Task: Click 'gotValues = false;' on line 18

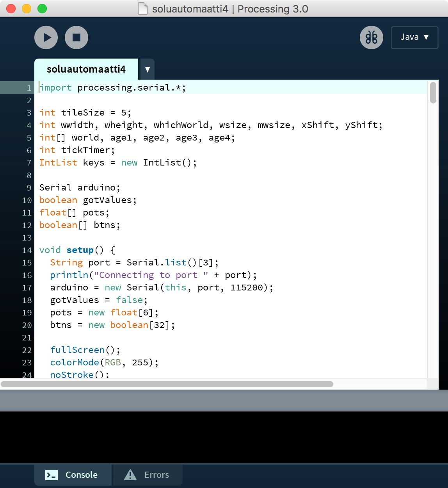Action: (99, 300)
